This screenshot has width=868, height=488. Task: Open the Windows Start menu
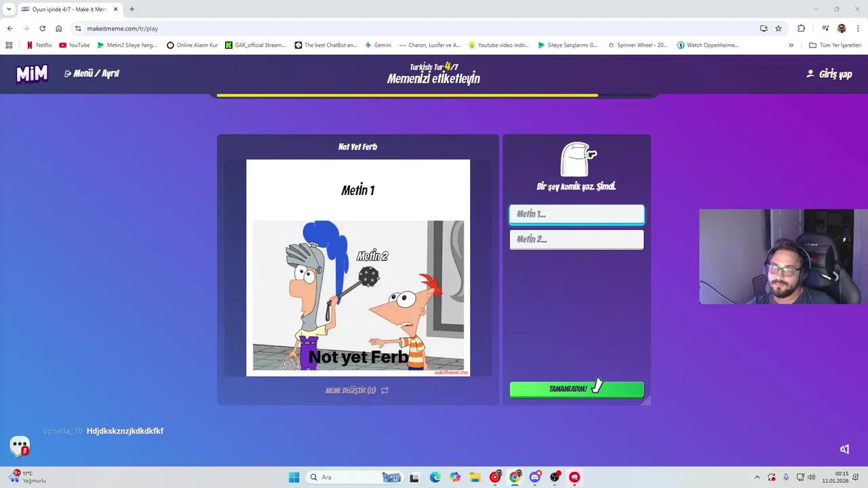click(x=294, y=477)
